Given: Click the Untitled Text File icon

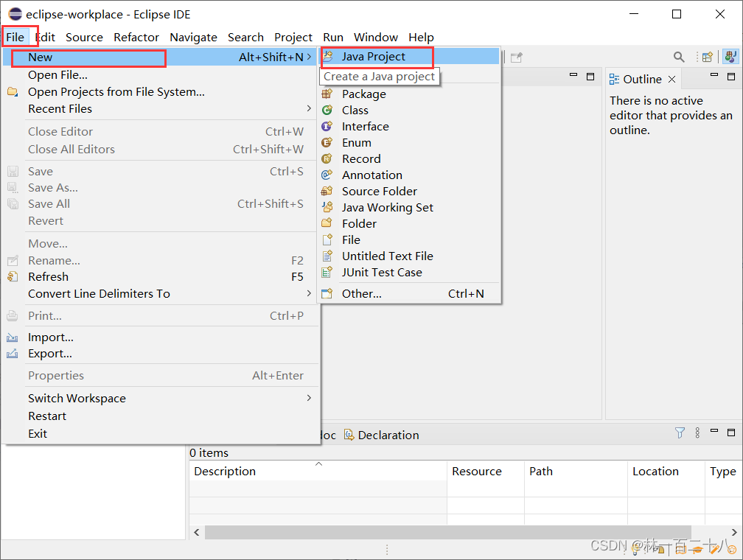Looking at the screenshot, I should pos(327,256).
